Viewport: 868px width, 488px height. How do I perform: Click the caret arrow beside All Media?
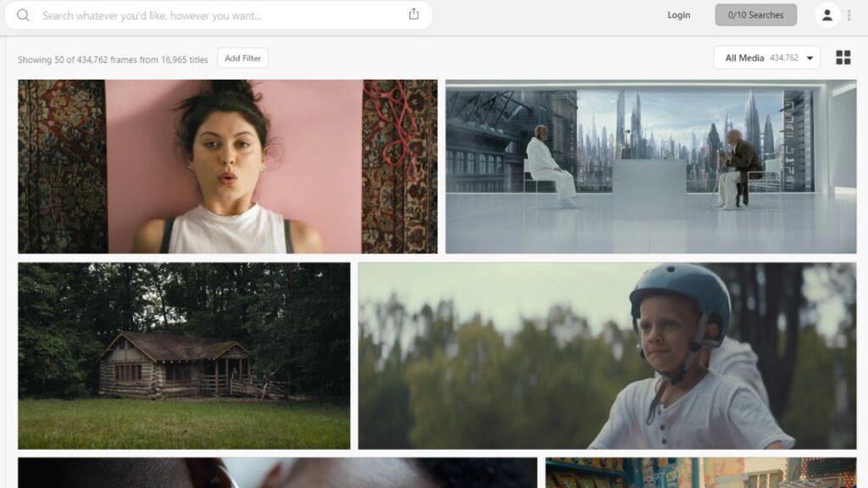[x=810, y=58]
